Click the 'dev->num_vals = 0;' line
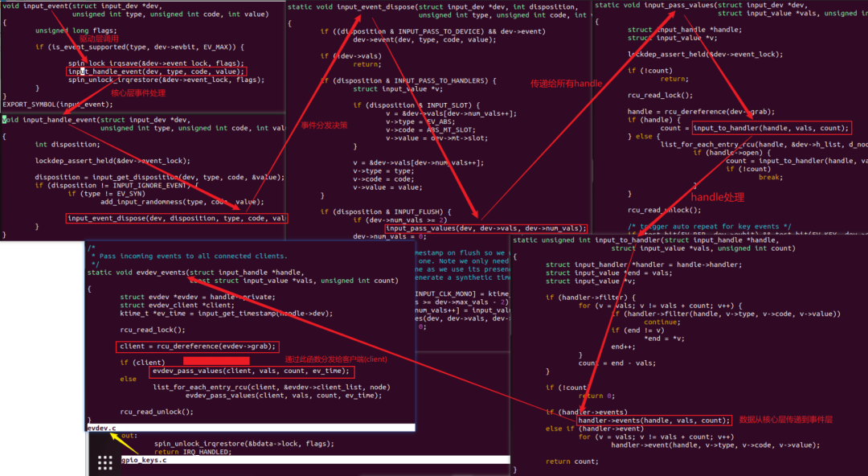The image size is (868, 476). pyautogui.click(x=390, y=236)
